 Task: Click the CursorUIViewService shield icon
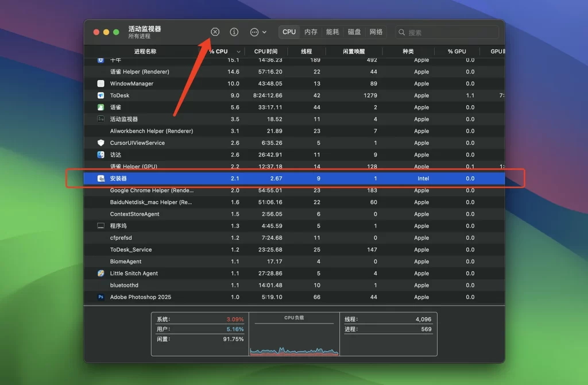click(x=100, y=143)
